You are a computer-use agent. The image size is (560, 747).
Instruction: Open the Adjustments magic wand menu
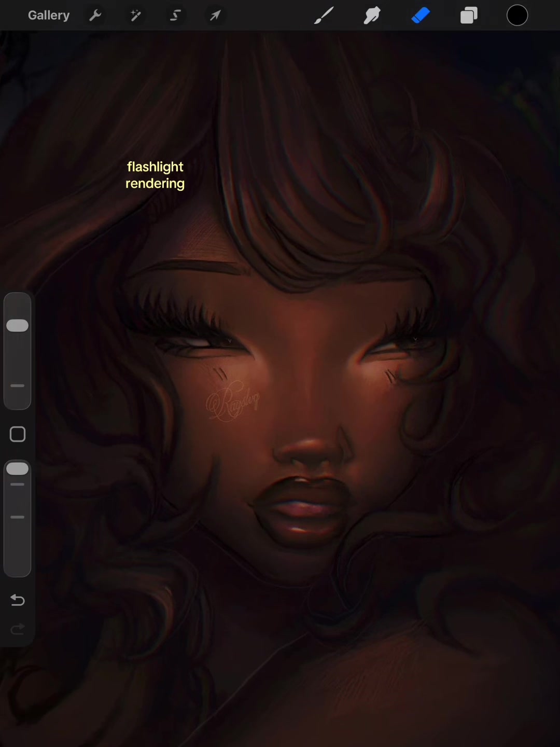pyautogui.click(x=135, y=16)
